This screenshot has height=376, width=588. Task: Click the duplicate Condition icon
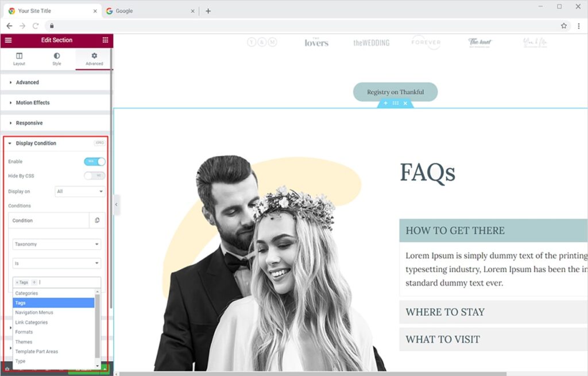97,220
